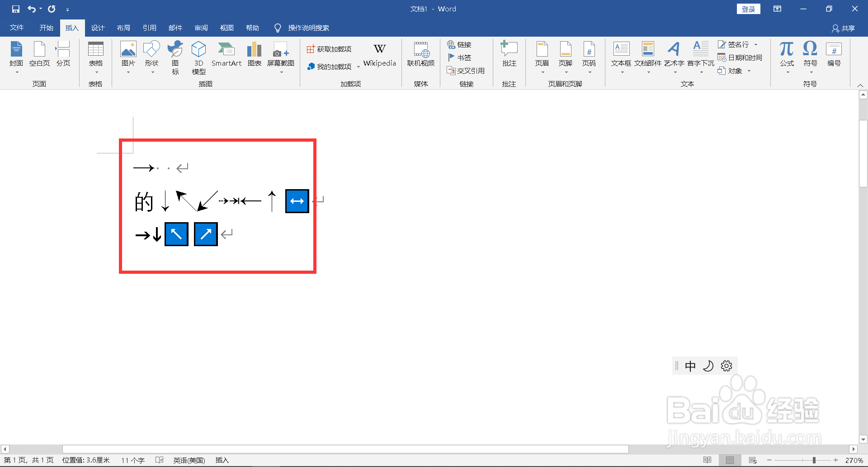Switch to the Layout (布局) tab
This screenshot has width=868, height=467.
(x=123, y=28)
